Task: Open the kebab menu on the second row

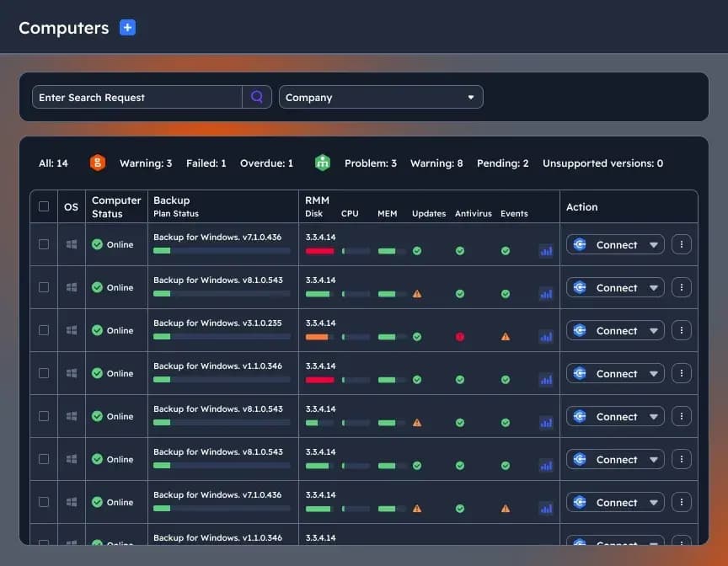Action: (682, 287)
